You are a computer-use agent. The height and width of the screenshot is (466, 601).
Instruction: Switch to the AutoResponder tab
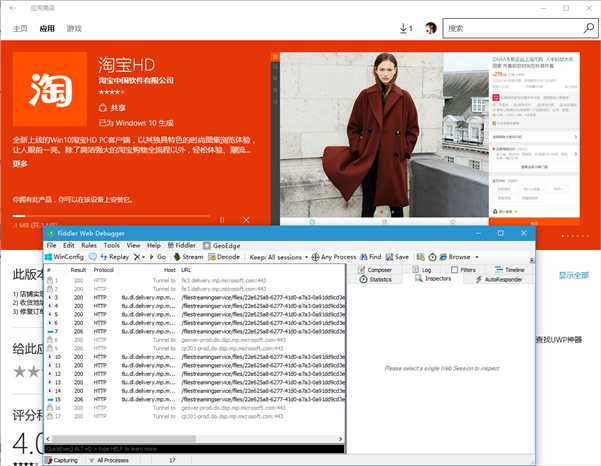[499, 279]
